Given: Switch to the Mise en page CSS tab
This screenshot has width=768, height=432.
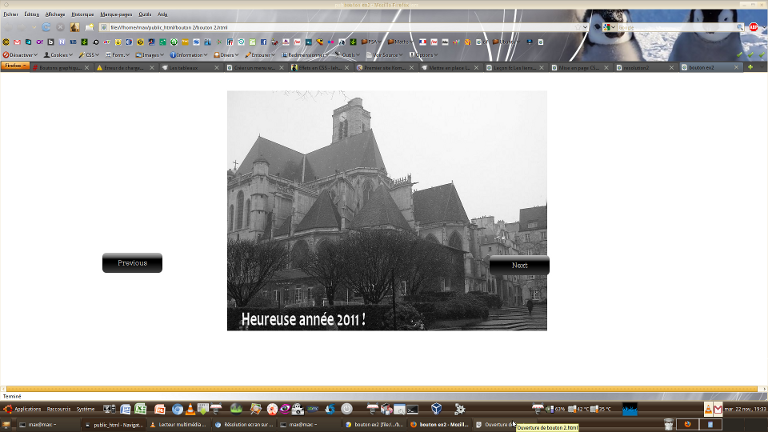Looking at the screenshot, I should pyautogui.click(x=580, y=68).
